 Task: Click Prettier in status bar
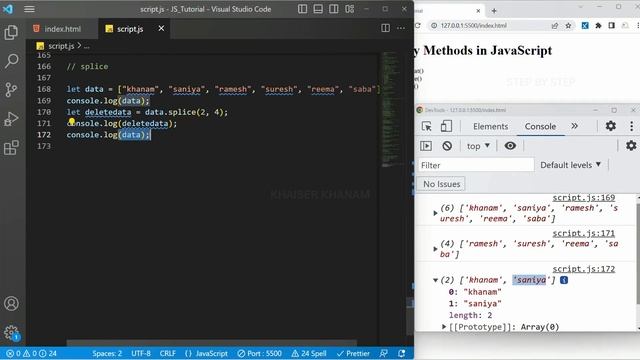point(353,353)
